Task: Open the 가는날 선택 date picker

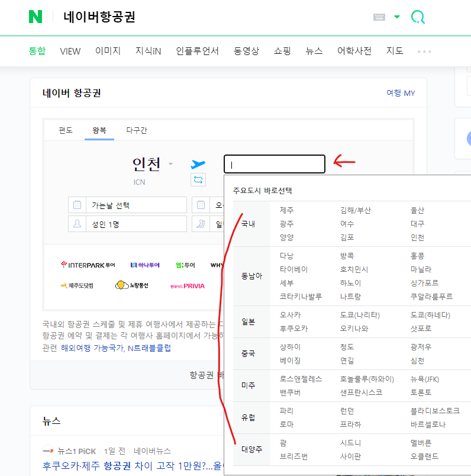Action: (127, 205)
